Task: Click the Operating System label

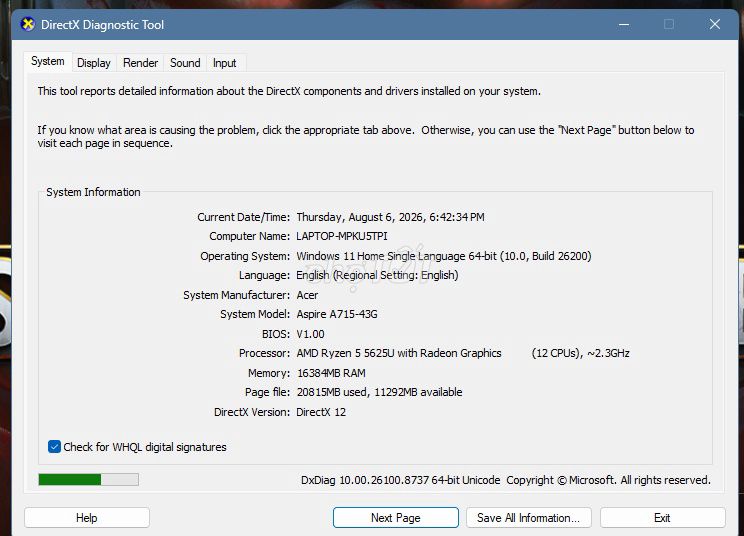Action: click(x=245, y=256)
